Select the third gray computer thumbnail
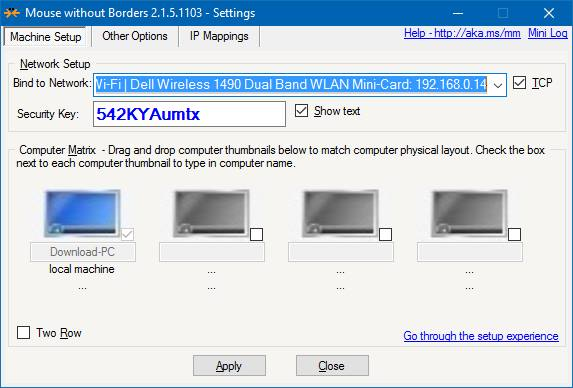Image resolution: width=573 pixels, height=388 pixels. (x=340, y=213)
